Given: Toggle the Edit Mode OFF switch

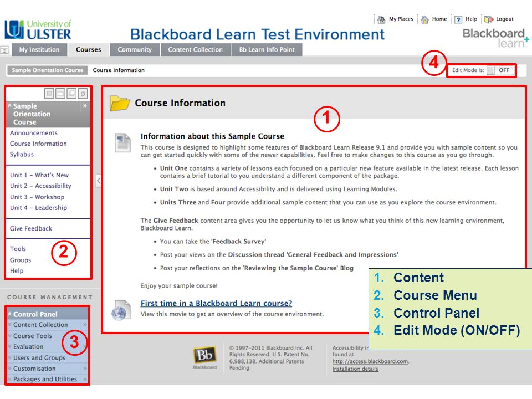Looking at the screenshot, I should click(x=500, y=70).
